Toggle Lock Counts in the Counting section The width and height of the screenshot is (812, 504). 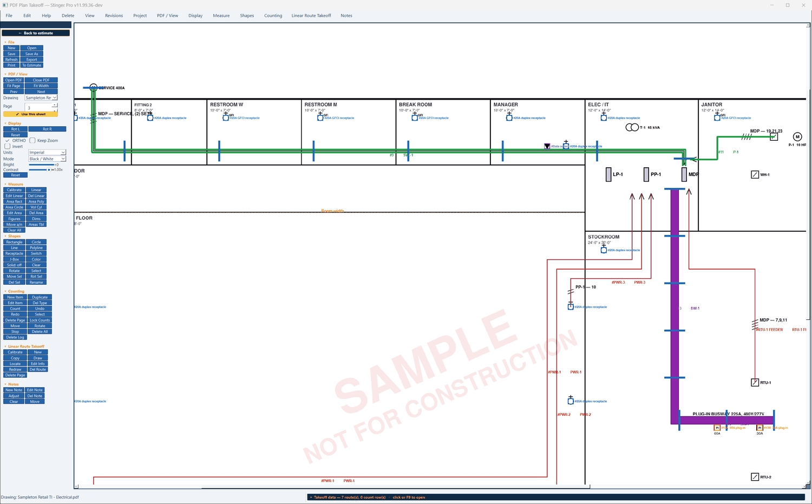[x=40, y=320]
